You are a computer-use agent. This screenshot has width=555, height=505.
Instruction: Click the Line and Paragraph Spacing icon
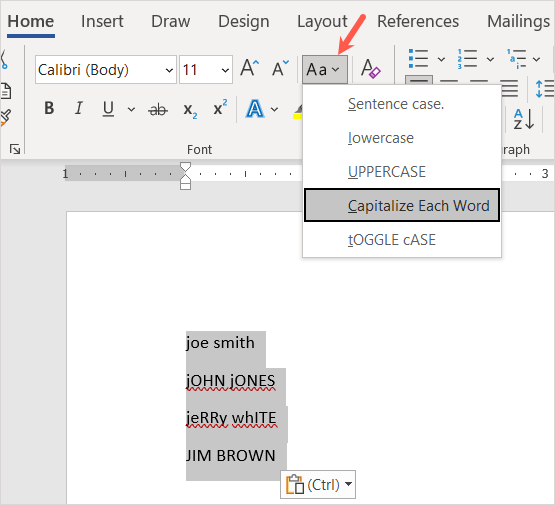(x=545, y=88)
